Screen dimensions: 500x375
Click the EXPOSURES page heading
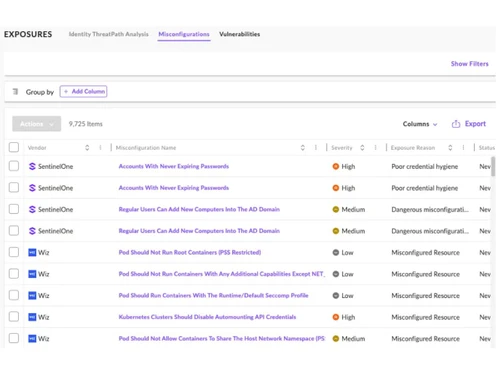tap(28, 34)
